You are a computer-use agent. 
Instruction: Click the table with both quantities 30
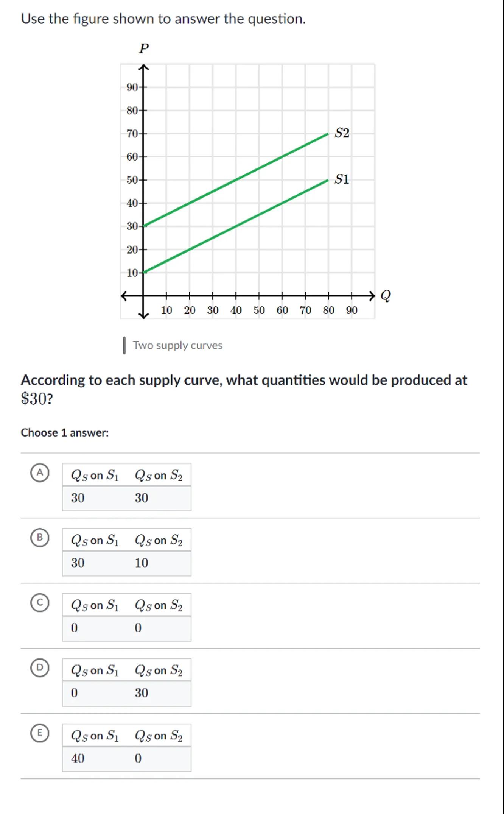tap(126, 487)
